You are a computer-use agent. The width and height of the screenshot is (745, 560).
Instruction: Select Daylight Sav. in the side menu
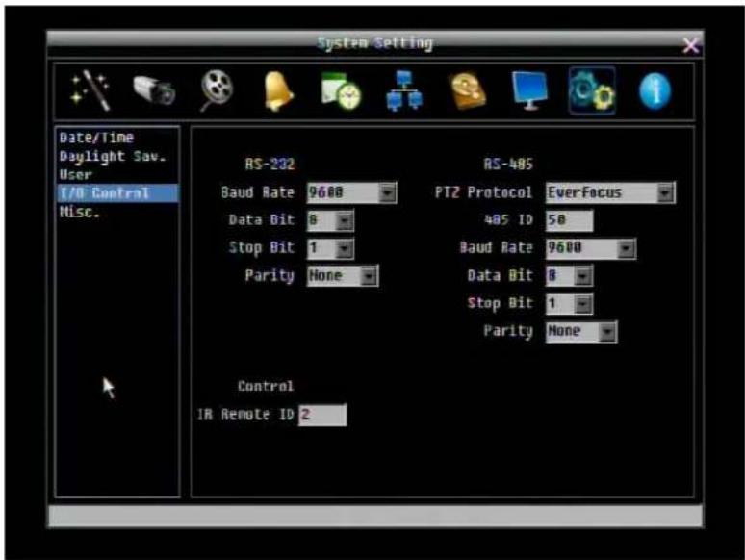coord(117,156)
